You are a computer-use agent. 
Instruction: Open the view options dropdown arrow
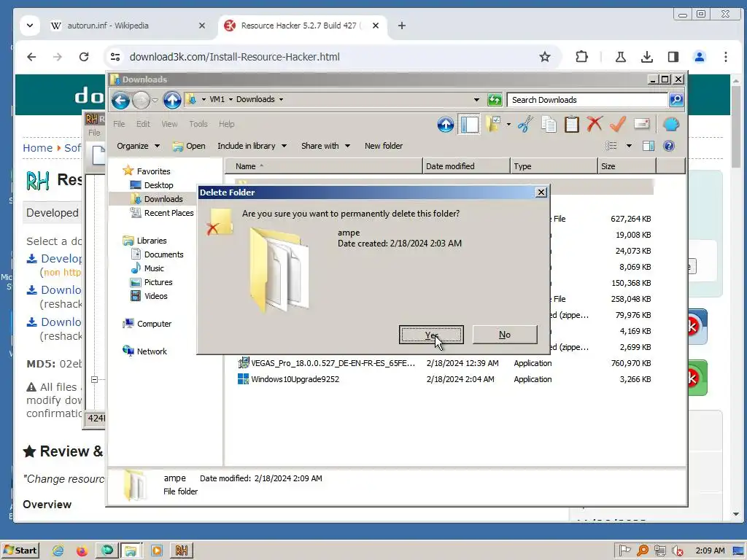tap(629, 146)
